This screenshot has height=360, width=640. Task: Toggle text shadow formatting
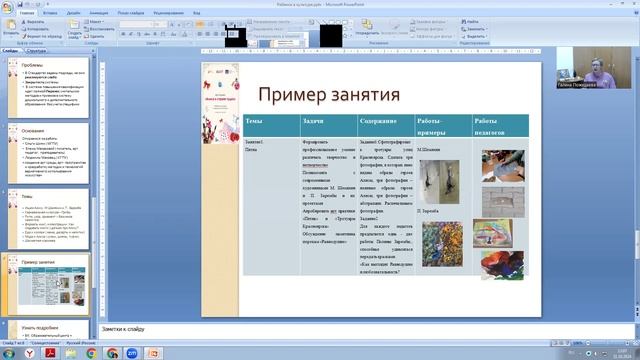(155, 34)
